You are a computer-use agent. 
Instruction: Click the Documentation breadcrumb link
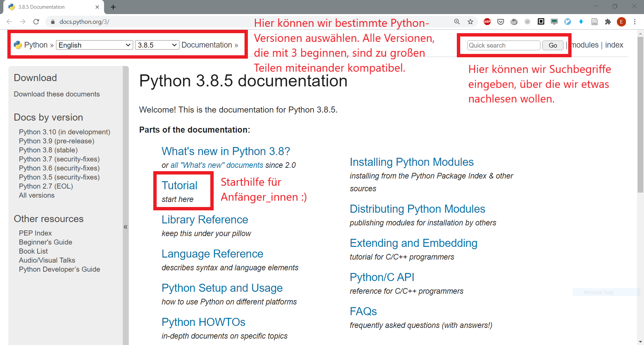coord(207,45)
